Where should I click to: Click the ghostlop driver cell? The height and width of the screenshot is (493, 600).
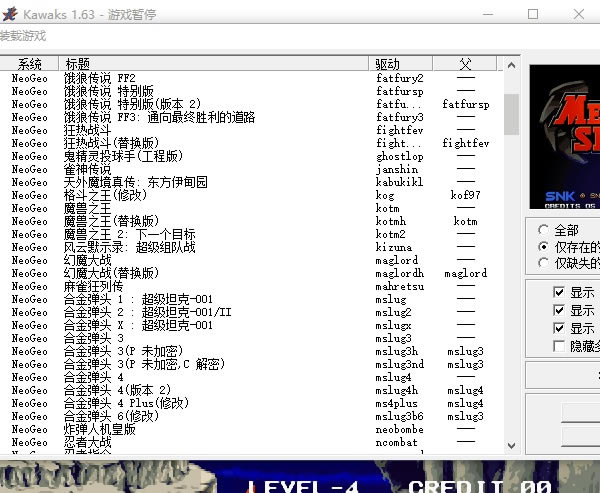tap(399, 157)
